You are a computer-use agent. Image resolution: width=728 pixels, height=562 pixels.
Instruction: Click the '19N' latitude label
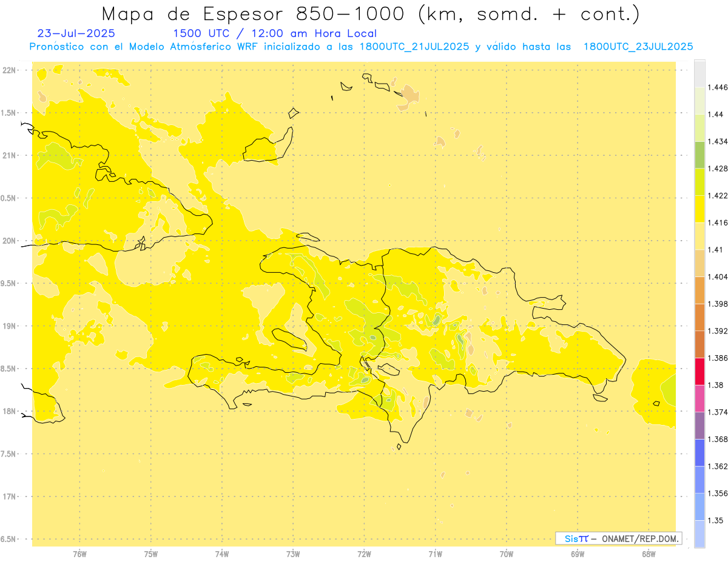click(9, 326)
